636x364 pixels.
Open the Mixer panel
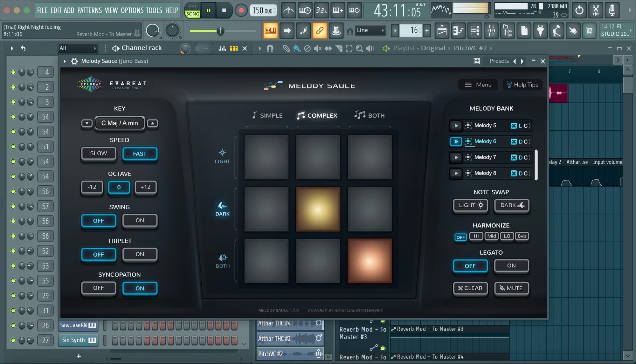[491, 31]
